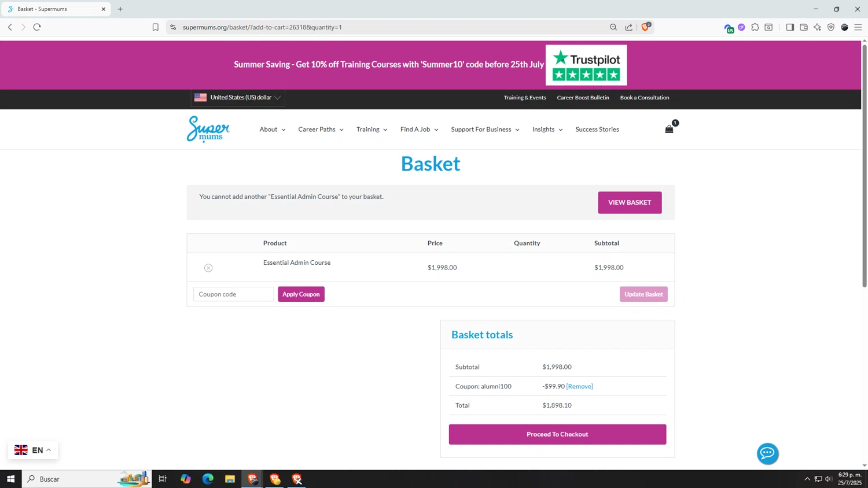Open the browser main menu
The image size is (868, 488).
click(858, 27)
